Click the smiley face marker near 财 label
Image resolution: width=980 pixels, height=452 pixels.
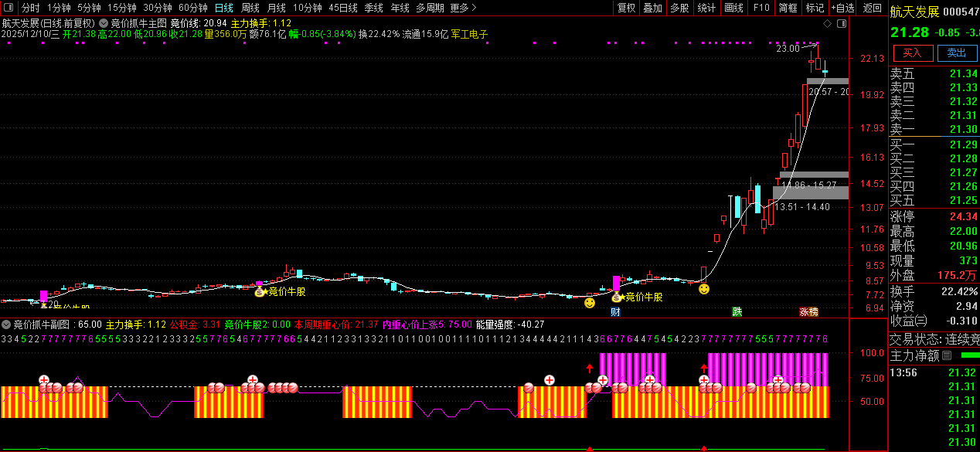pyautogui.click(x=590, y=303)
